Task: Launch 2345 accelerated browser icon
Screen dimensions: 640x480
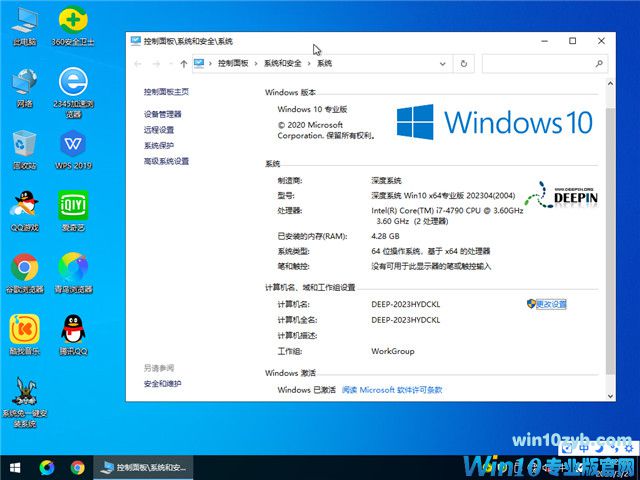Action: [73, 93]
